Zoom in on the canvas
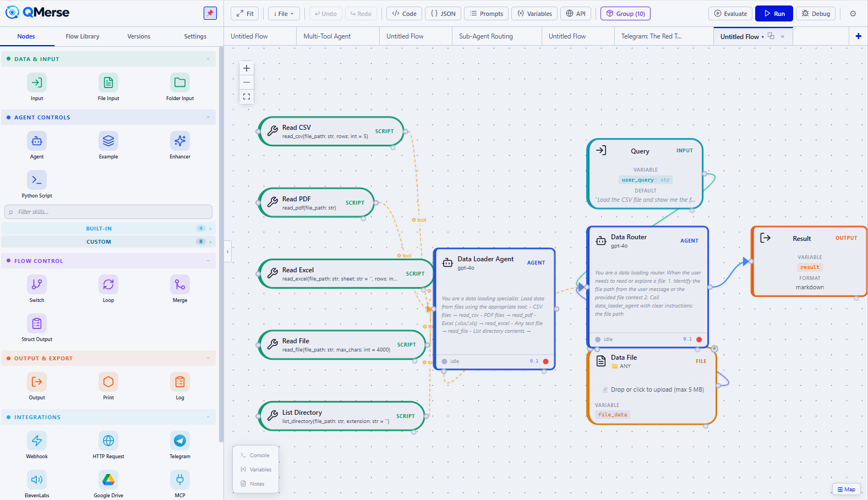Screen dimensions: 868x500 click(x=247, y=68)
